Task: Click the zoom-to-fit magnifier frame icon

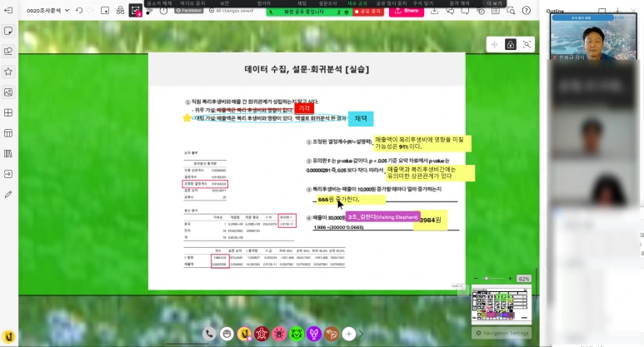Action: (527, 44)
